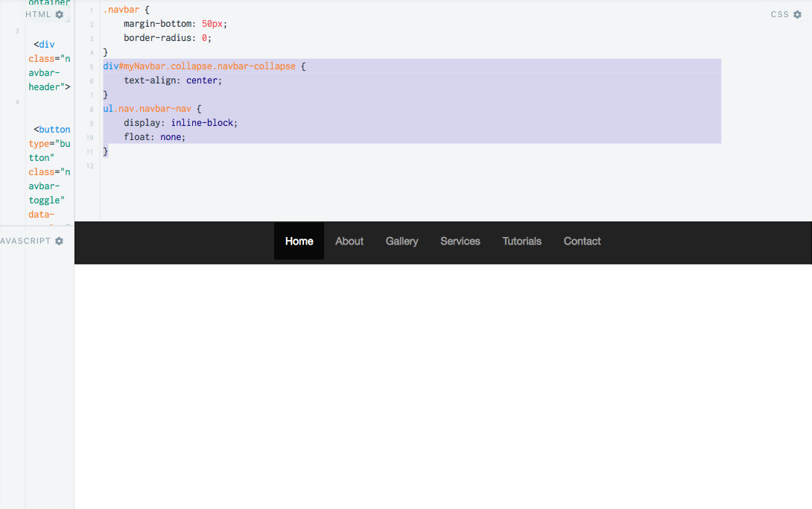Image resolution: width=812 pixels, height=509 pixels.
Task: Click the text-align: center line
Action: click(x=172, y=80)
